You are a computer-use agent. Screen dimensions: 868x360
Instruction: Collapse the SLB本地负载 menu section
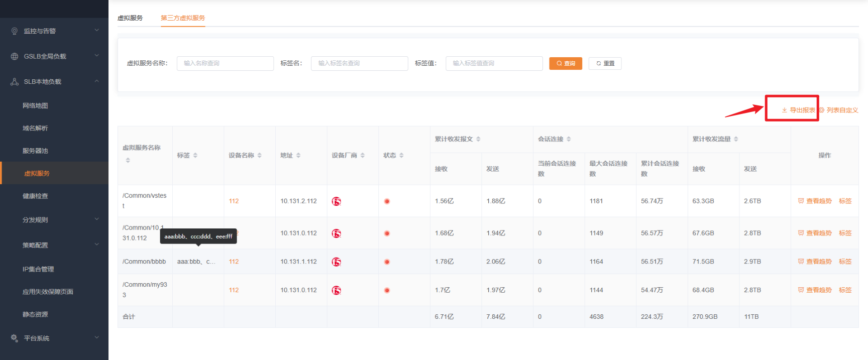click(96, 81)
